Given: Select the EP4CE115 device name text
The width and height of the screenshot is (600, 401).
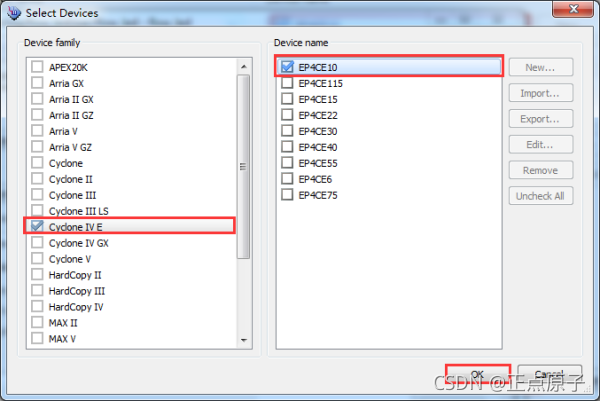Looking at the screenshot, I should [320, 83].
